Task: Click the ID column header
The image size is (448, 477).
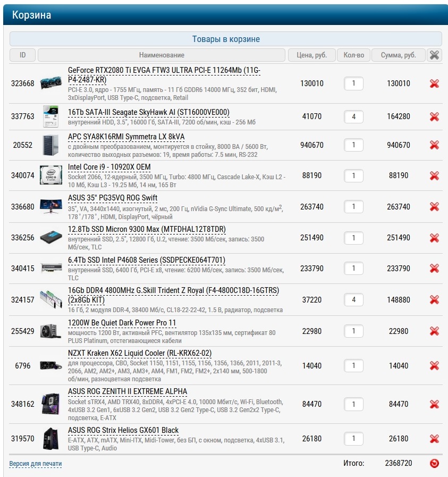Action: pyautogui.click(x=22, y=55)
